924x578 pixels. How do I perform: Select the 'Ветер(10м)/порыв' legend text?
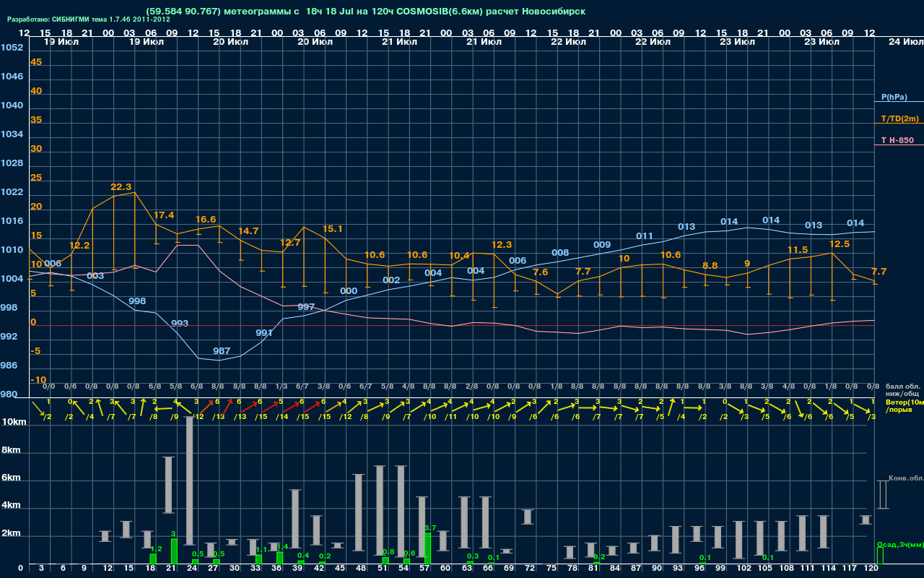pos(905,405)
